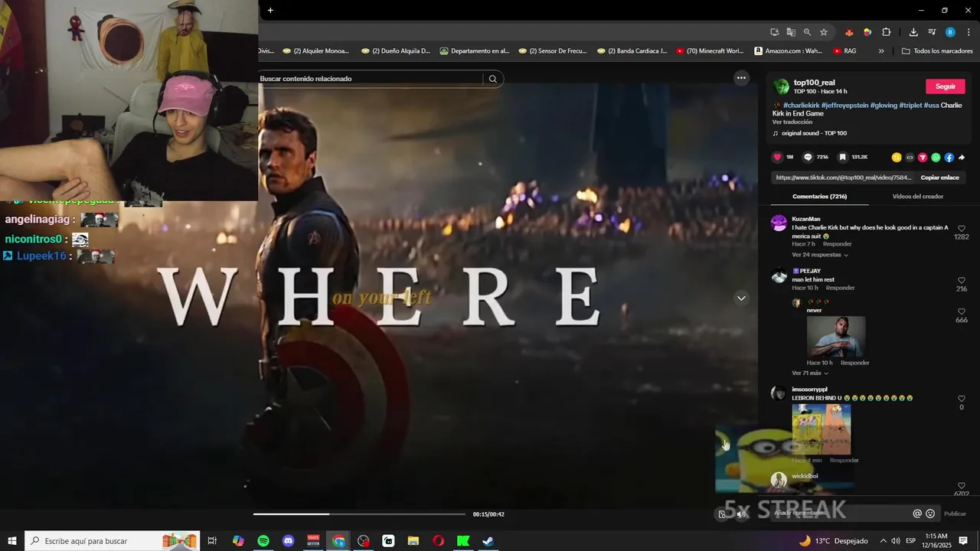980x551 pixels.
Task: Open 'original sound - TOP 100' link
Action: 814,133
